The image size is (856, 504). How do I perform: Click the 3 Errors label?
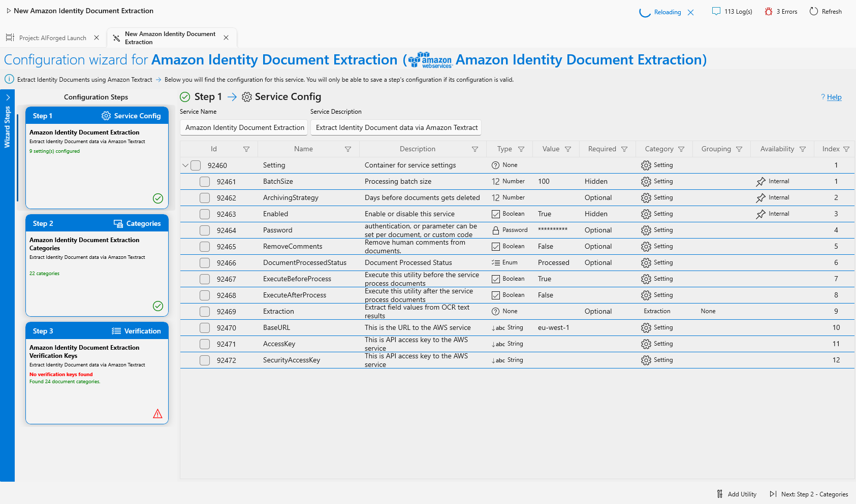(x=787, y=12)
